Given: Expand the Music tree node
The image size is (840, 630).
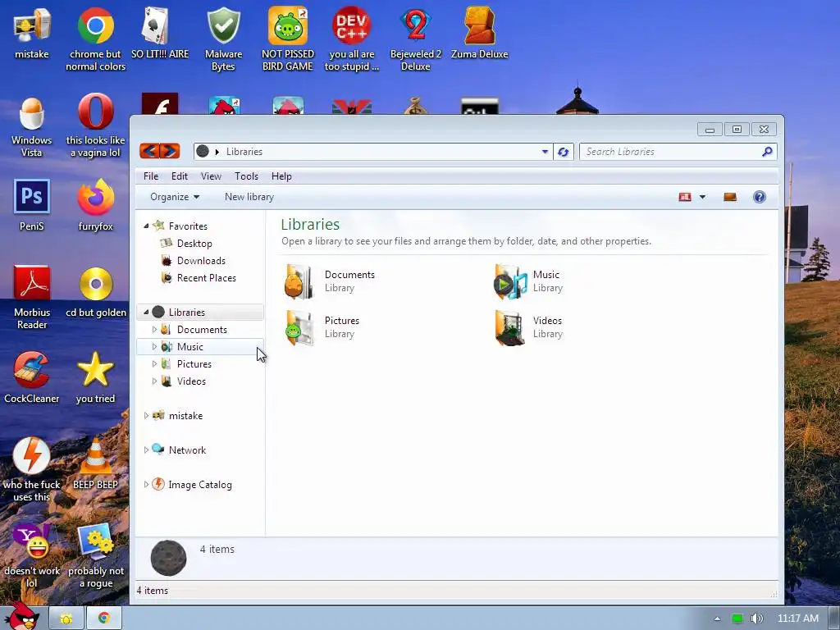Looking at the screenshot, I should click(154, 347).
